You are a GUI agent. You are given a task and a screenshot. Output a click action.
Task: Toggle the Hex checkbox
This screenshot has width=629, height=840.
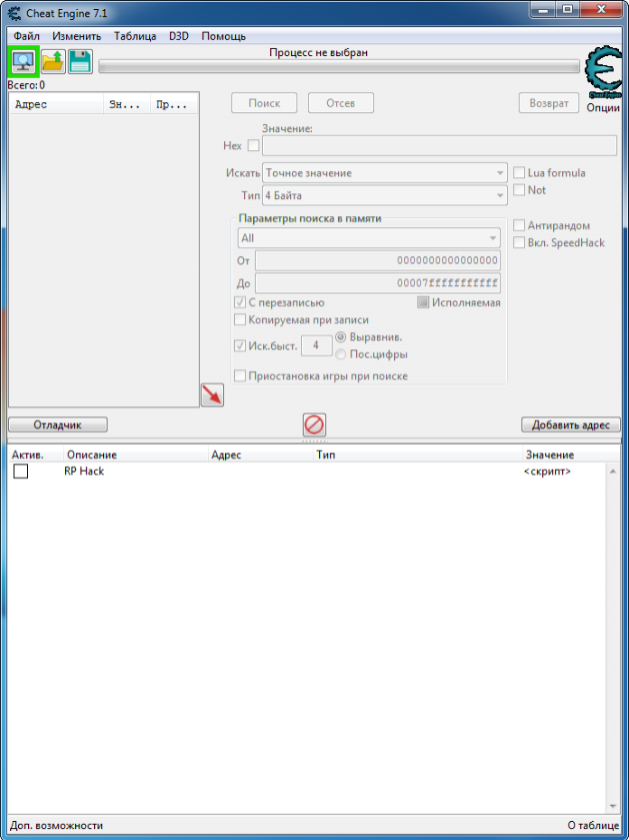click(x=253, y=146)
